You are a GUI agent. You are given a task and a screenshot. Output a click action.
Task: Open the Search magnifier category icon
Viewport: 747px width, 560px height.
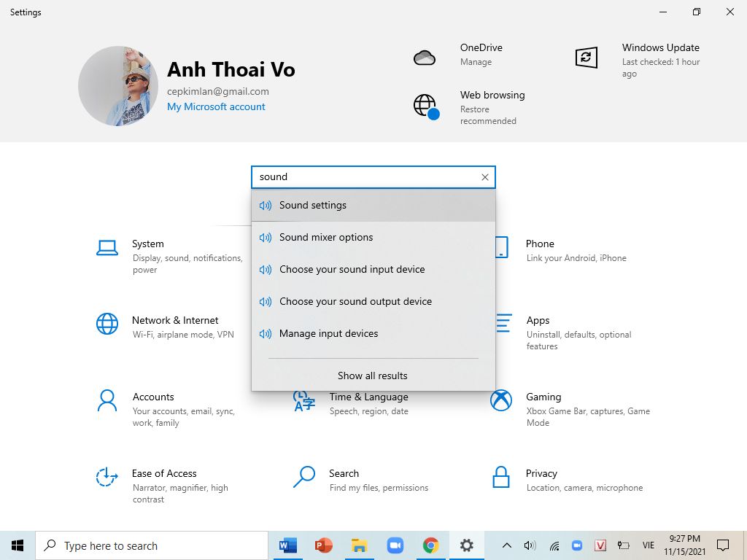[x=304, y=477]
